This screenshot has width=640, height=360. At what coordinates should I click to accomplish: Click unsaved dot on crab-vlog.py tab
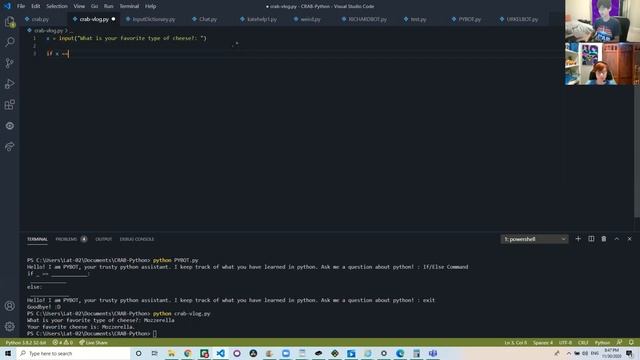(x=113, y=19)
